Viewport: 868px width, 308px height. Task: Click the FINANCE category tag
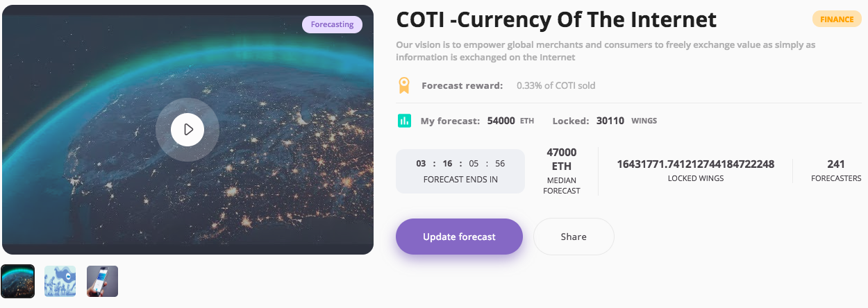[837, 19]
